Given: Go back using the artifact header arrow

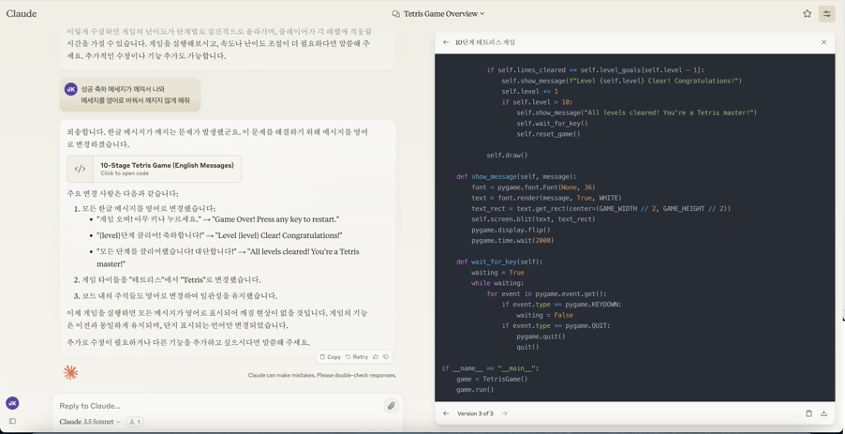Looking at the screenshot, I should (x=446, y=42).
